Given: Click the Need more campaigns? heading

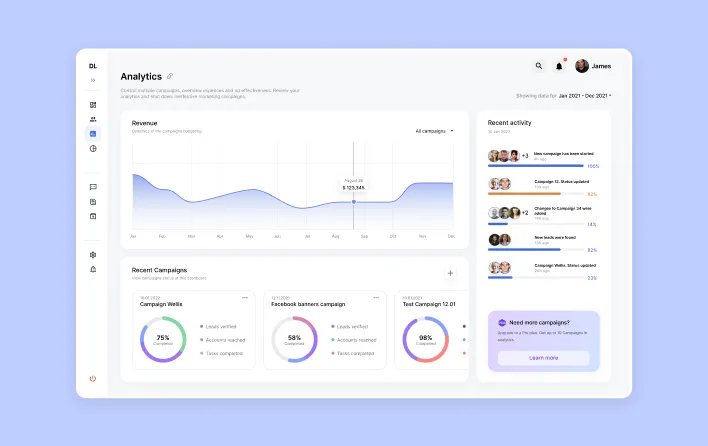Looking at the screenshot, I should tap(540, 323).
